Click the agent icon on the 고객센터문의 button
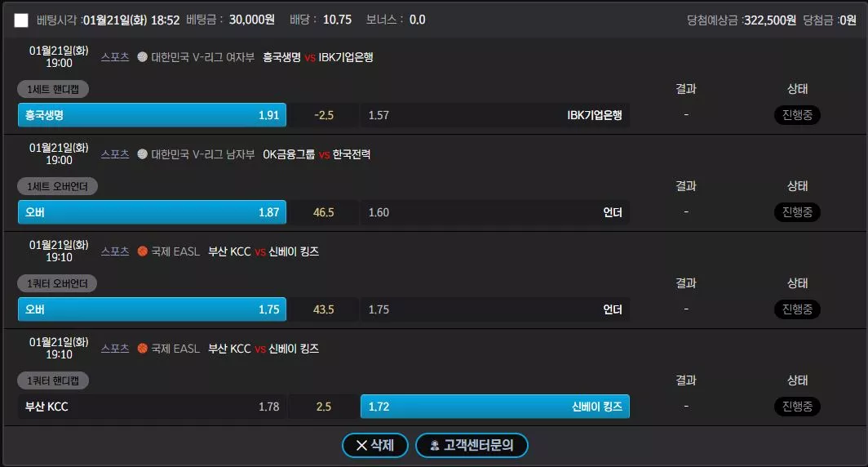The width and height of the screenshot is (868, 467). pos(435,446)
